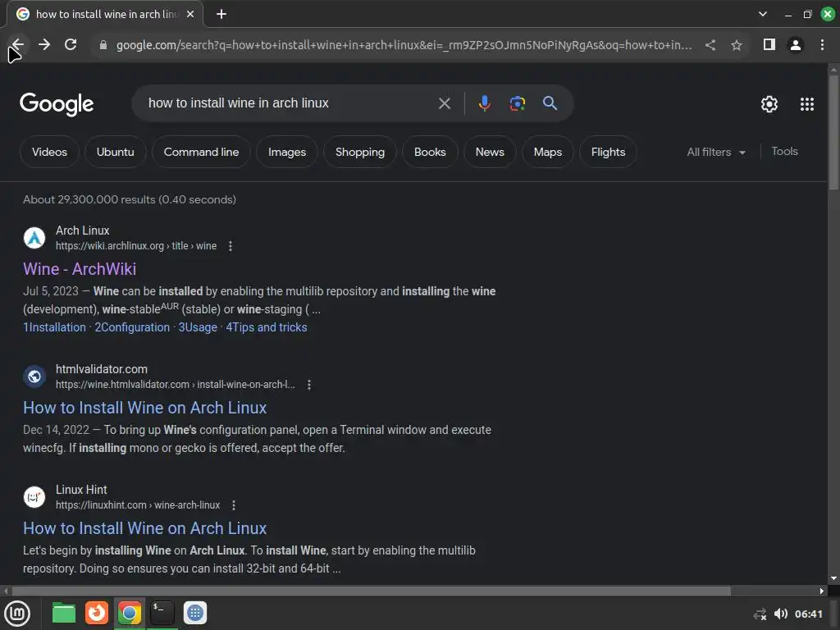
Task: Click the URL address bar
Action: tap(404, 46)
